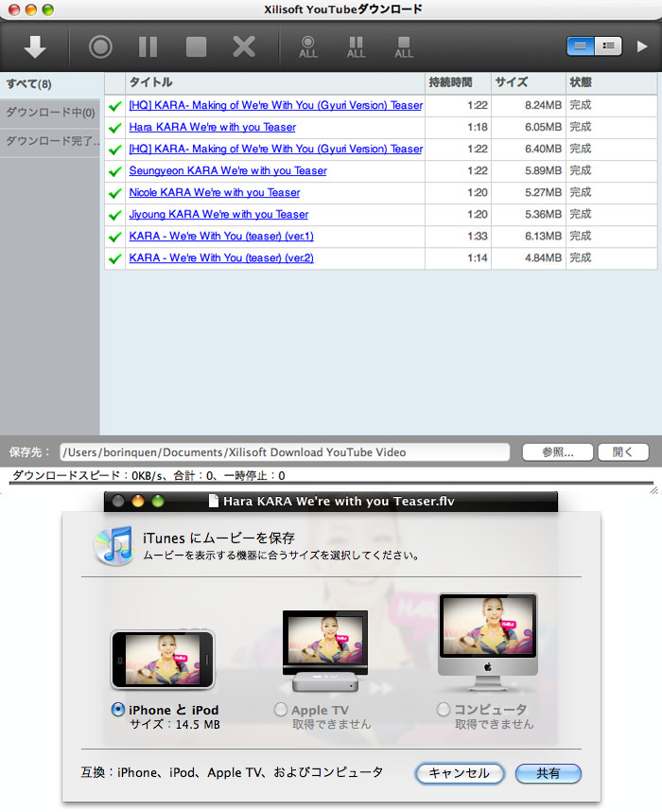The height and width of the screenshot is (812, 662).
Task: Open Seungyeon KARA We're with you Teaser link
Action: click(228, 170)
